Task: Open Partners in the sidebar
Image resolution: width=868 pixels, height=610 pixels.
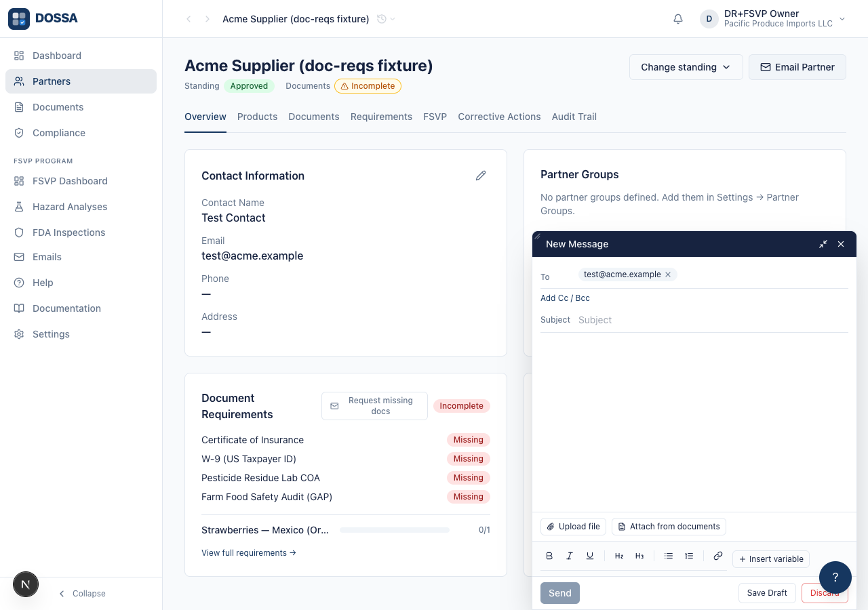Action: tap(81, 81)
